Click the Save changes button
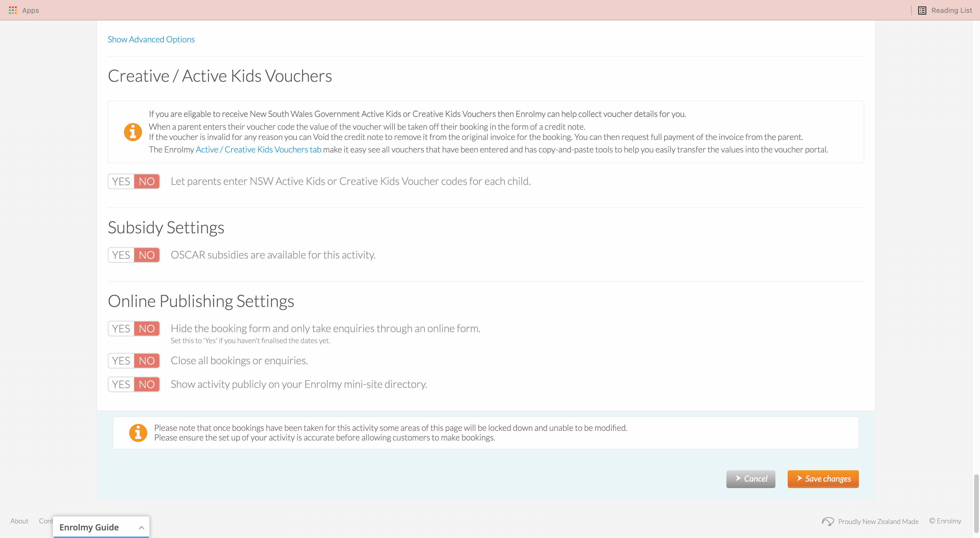The height and width of the screenshot is (538, 980). [823, 479]
